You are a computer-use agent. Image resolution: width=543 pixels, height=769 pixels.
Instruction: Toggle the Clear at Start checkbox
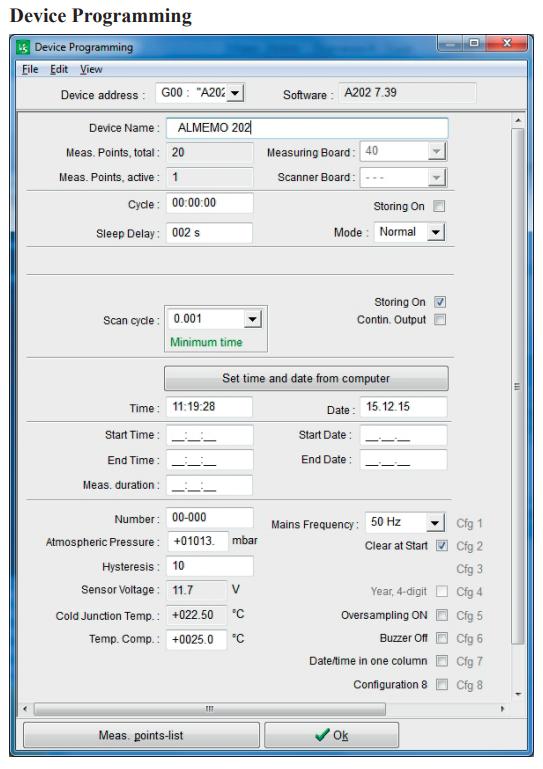[x=442, y=546]
